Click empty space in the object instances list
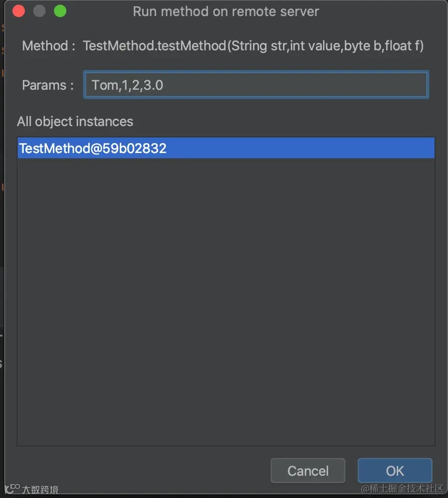 [226, 301]
